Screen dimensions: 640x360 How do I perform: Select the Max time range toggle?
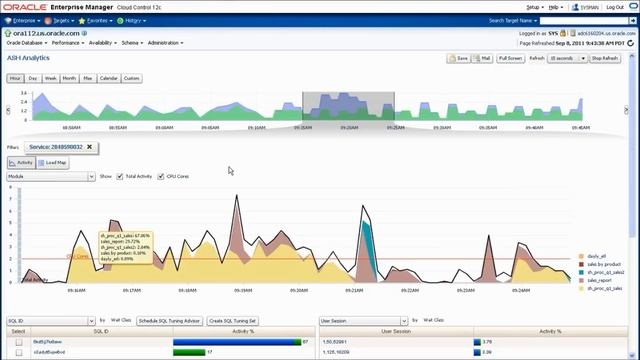click(88, 78)
